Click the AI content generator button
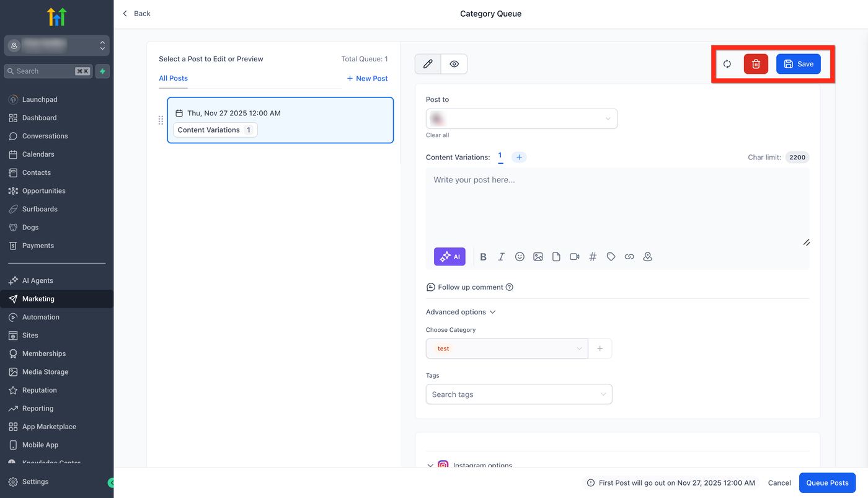Image resolution: width=868 pixels, height=498 pixels. tap(449, 257)
